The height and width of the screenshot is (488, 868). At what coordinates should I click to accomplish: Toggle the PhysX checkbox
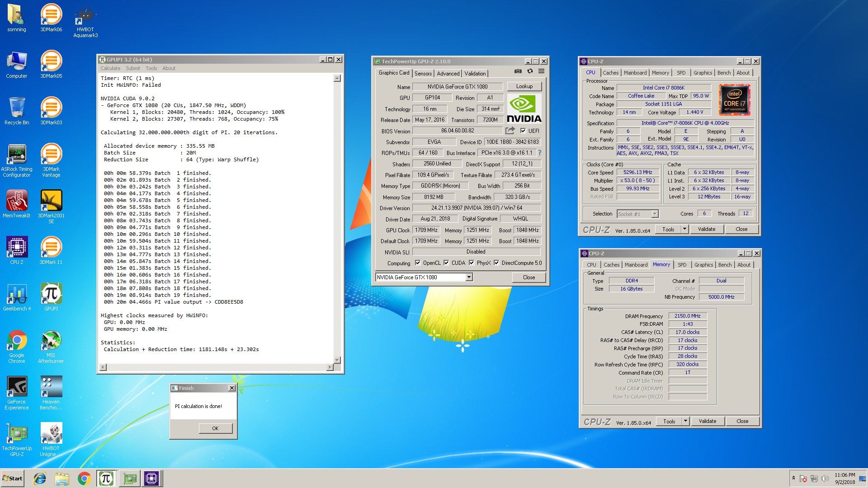[472, 263]
